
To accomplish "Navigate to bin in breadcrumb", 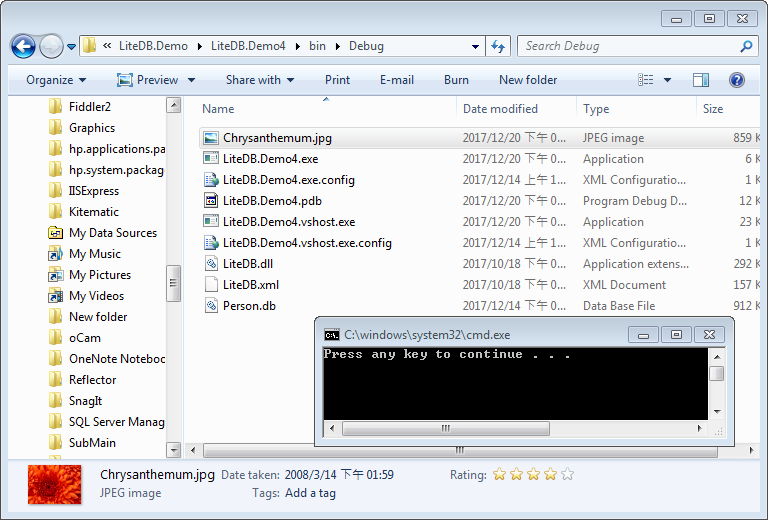I will (317, 46).
